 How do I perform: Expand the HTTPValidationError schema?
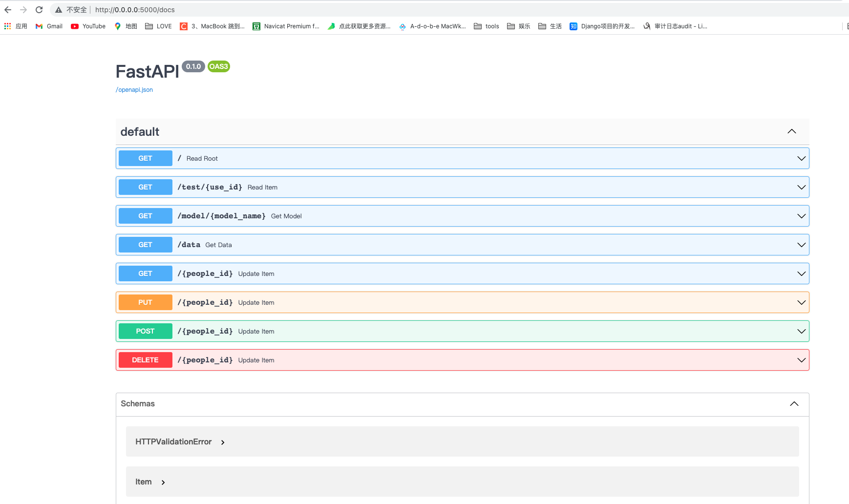point(180,442)
